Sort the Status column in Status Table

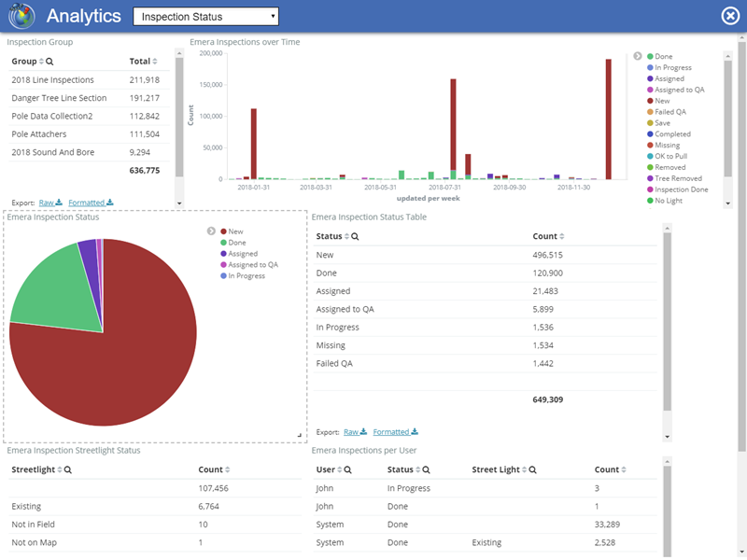[x=346, y=236]
